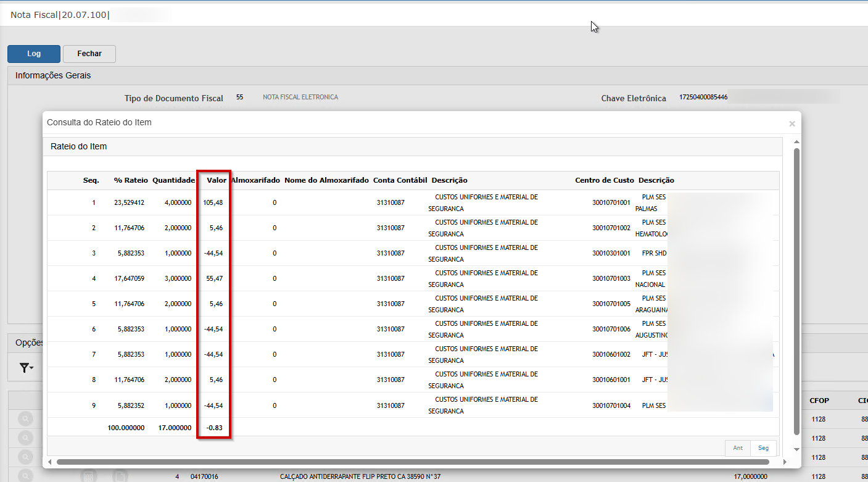This screenshot has height=482, width=868.
Task: Click the Fechar button
Action: coord(89,54)
